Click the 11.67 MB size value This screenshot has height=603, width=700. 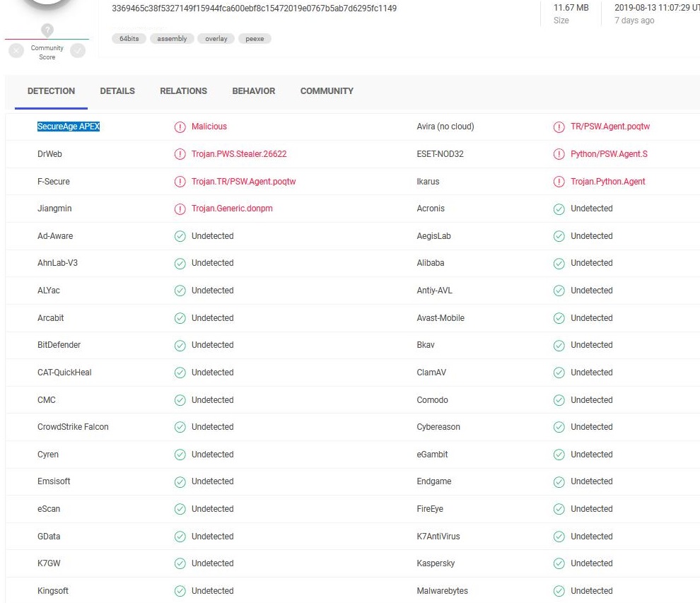(571, 8)
